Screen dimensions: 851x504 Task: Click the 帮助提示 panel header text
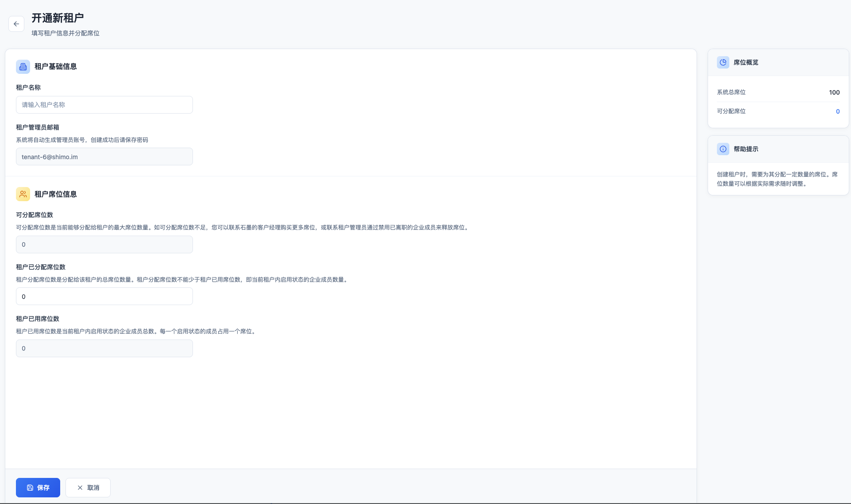point(746,149)
